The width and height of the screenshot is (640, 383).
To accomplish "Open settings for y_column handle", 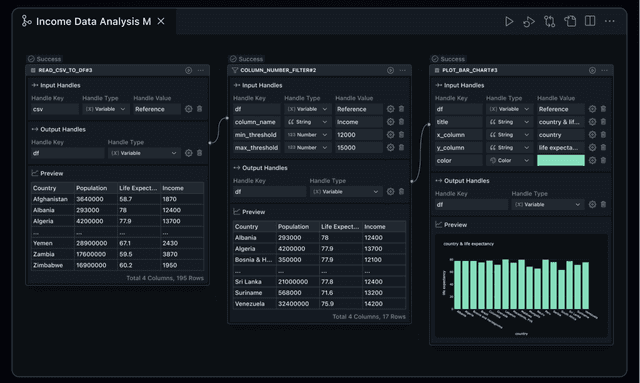I will coord(592,147).
